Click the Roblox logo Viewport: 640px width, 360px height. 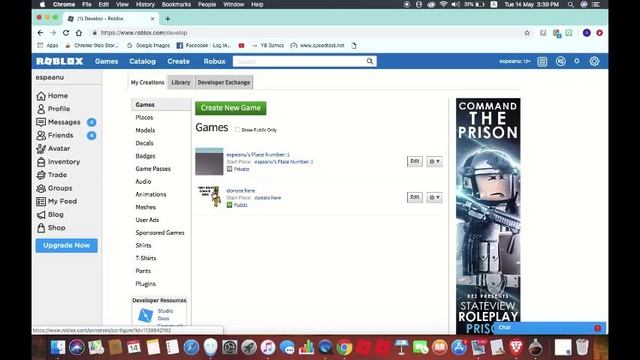coord(60,61)
